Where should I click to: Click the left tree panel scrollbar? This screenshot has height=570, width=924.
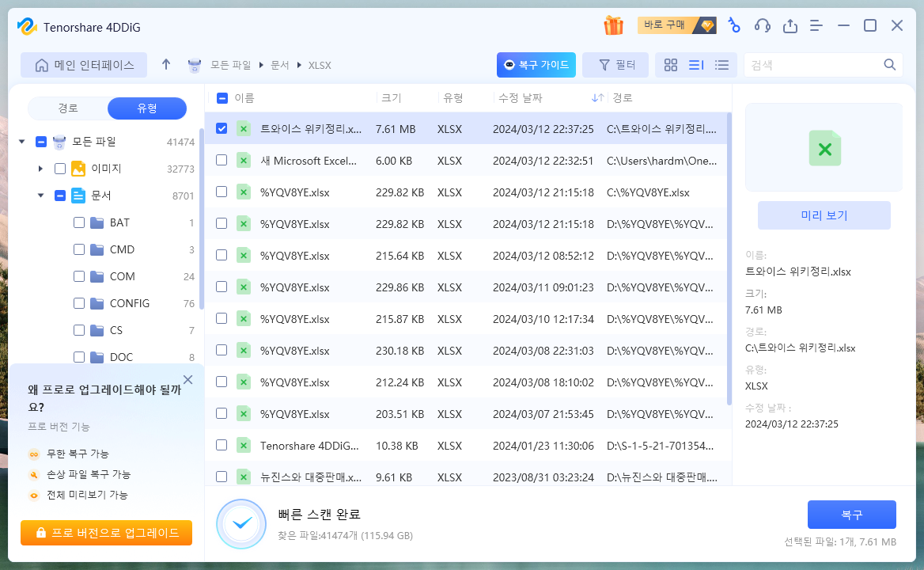point(202,218)
